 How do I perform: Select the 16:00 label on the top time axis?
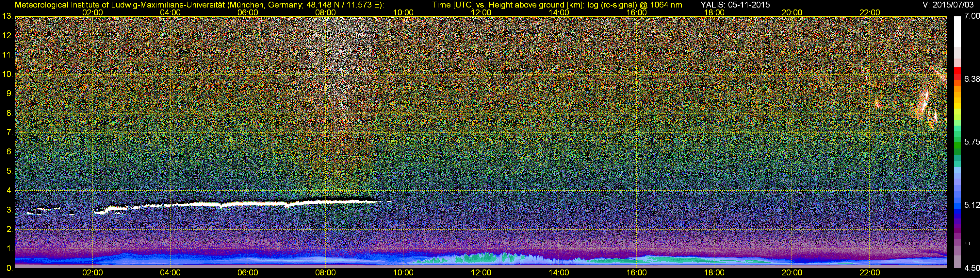click(x=636, y=12)
